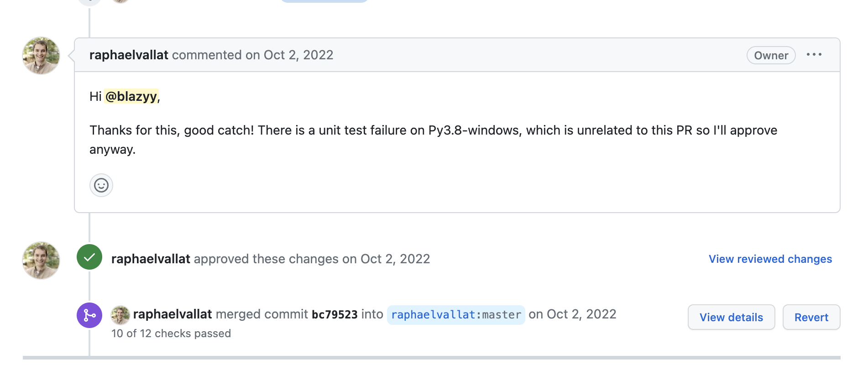This screenshot has height=365, width=868.
Task: Open the @blazyy user profile mention
Action: (x=131, y=97)
